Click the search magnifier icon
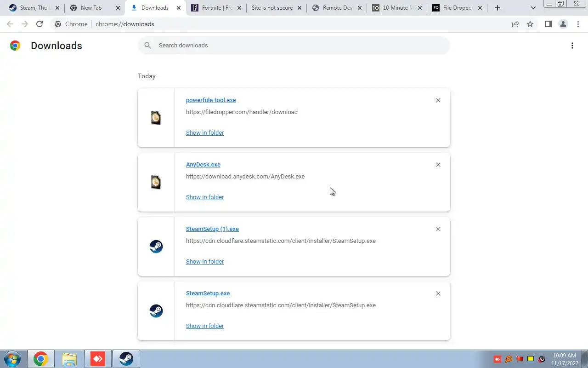Viewport: 588px width, 368px height. (147, 45)
